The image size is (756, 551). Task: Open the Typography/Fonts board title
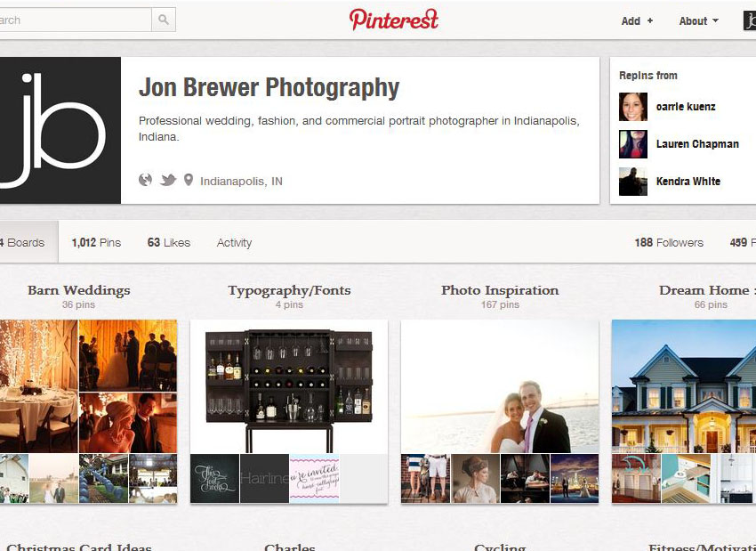point(289,290)
